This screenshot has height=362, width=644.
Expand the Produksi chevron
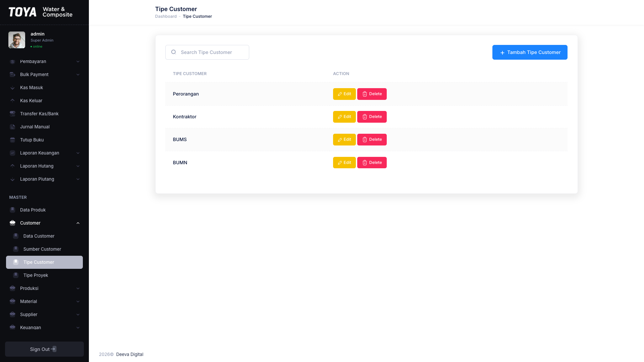click(78, 288)
